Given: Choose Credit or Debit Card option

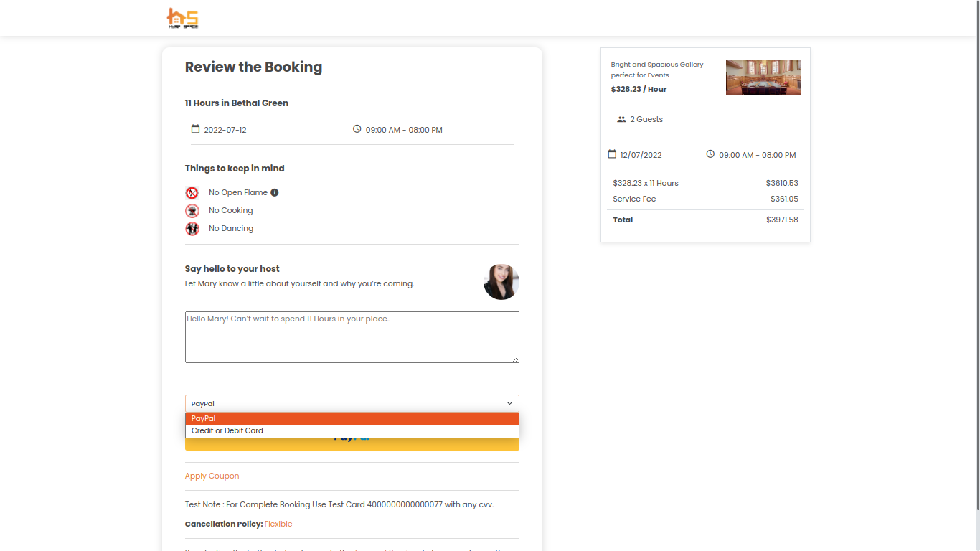Looking at the screenshot, I should coord(352,430).
